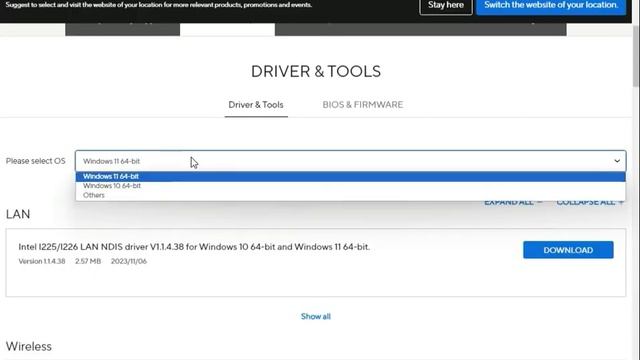Click the Show all link under LAN
This screenshot has width=640, height=360.
click(316, 316)
